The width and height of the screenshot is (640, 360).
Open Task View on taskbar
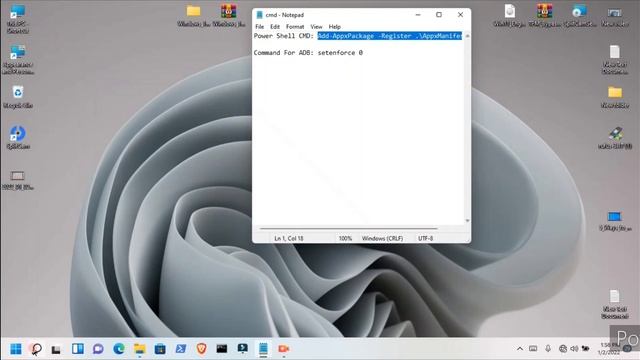(56, 349)
